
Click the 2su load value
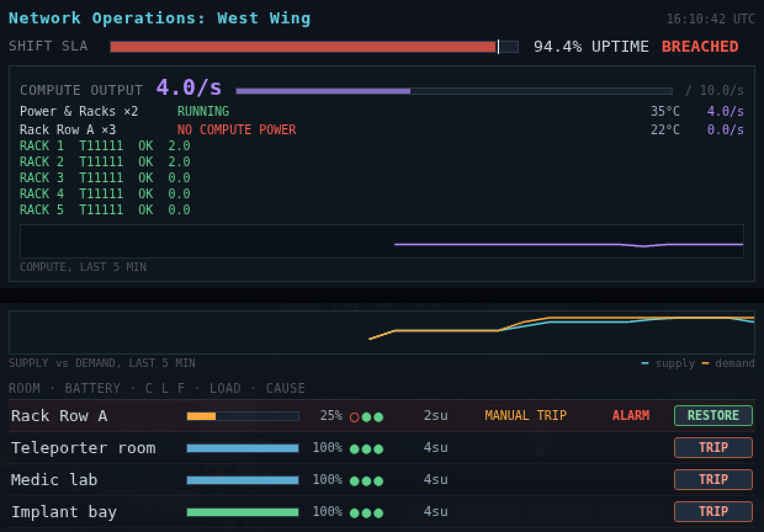tap(436, 416)
